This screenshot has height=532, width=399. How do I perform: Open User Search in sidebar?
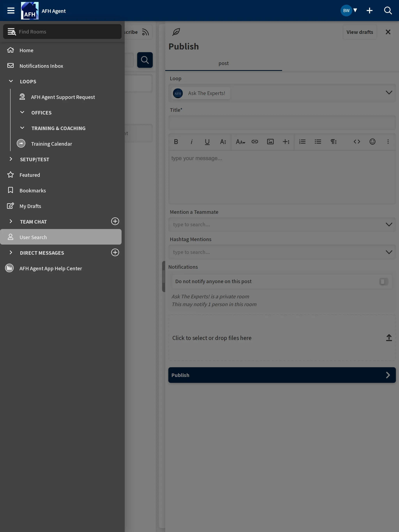tap(61, 237)
